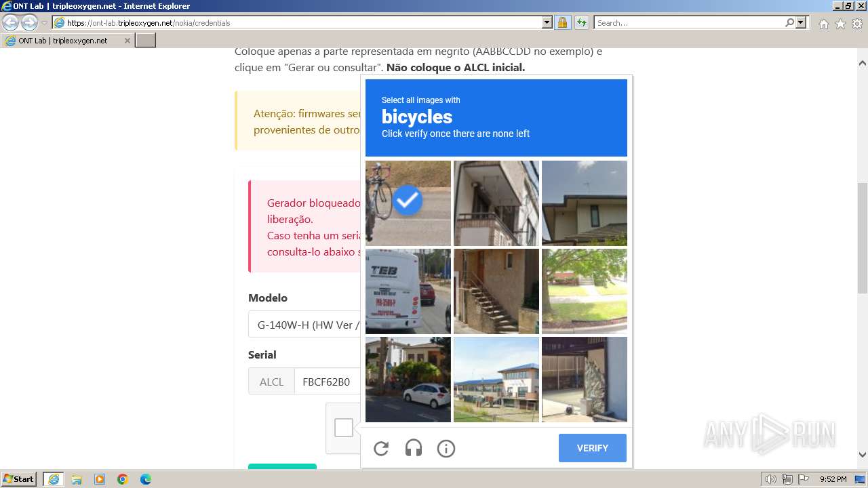Deselect the checked bicycle image tile
Screen dimensions: 868x488
coord(408,203)
